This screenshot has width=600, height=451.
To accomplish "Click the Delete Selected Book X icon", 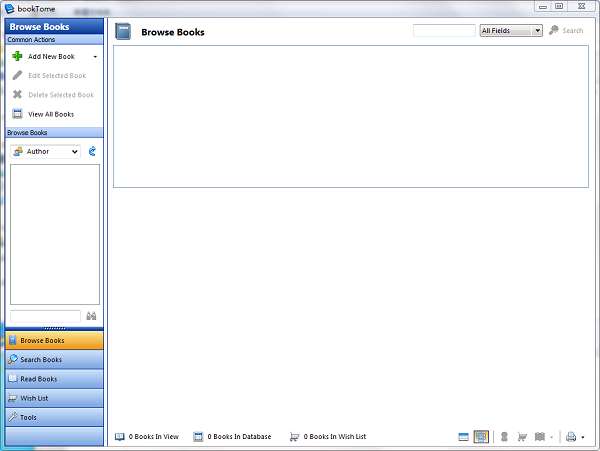I will (x=17, y=94).
